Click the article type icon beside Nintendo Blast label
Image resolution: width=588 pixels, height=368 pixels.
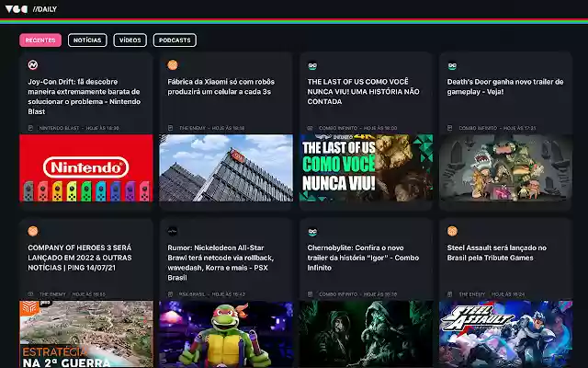[x=30, y=128]
